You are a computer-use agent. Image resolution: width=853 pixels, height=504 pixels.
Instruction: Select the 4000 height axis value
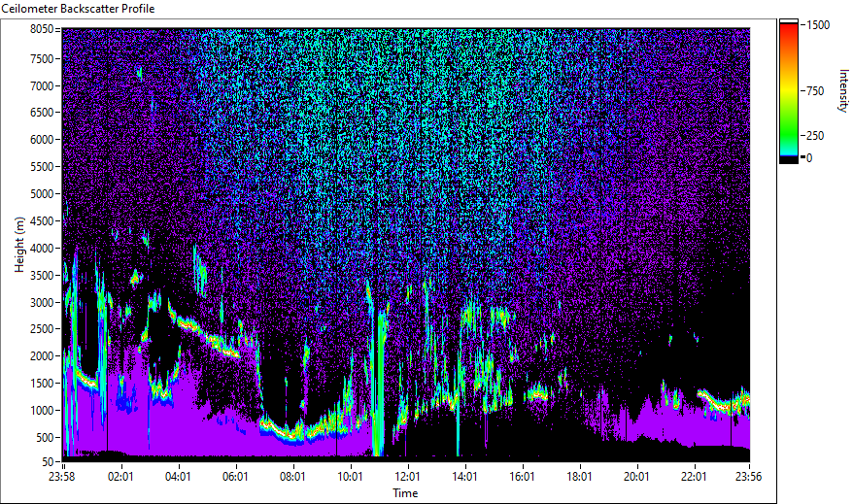point(42,249)
